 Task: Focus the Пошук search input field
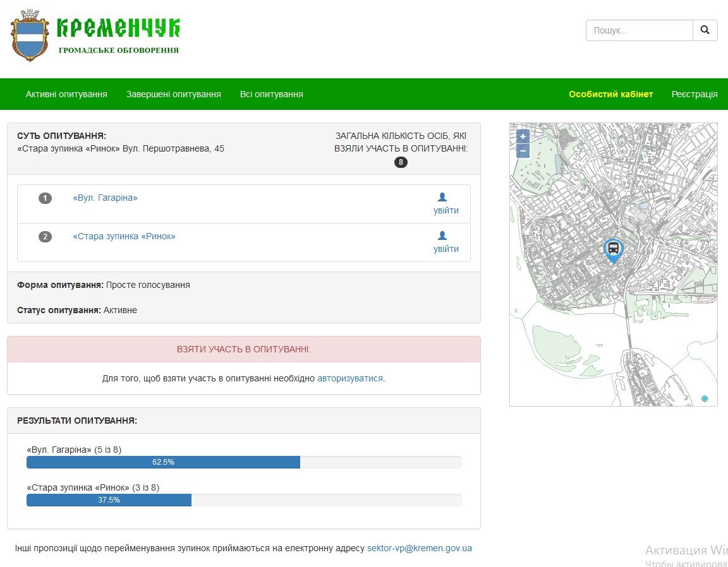click(x=639, y=30)
